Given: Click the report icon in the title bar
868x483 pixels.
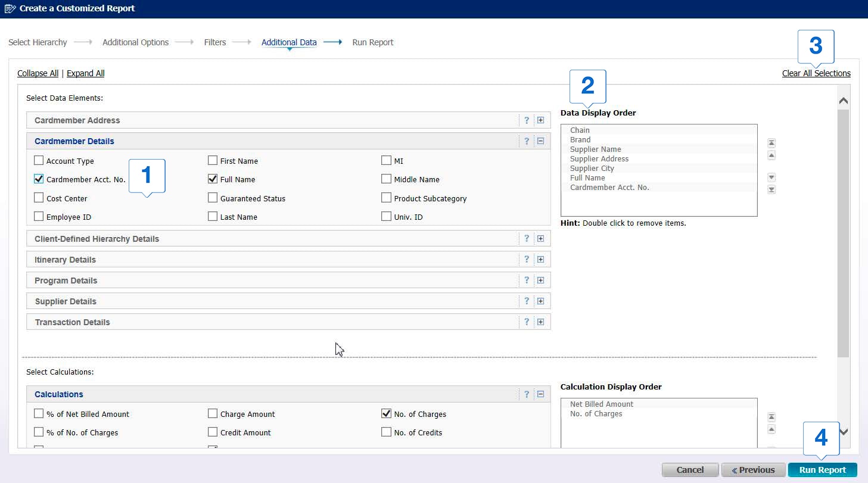Looking at the screenshot, I should pos(10,8).
